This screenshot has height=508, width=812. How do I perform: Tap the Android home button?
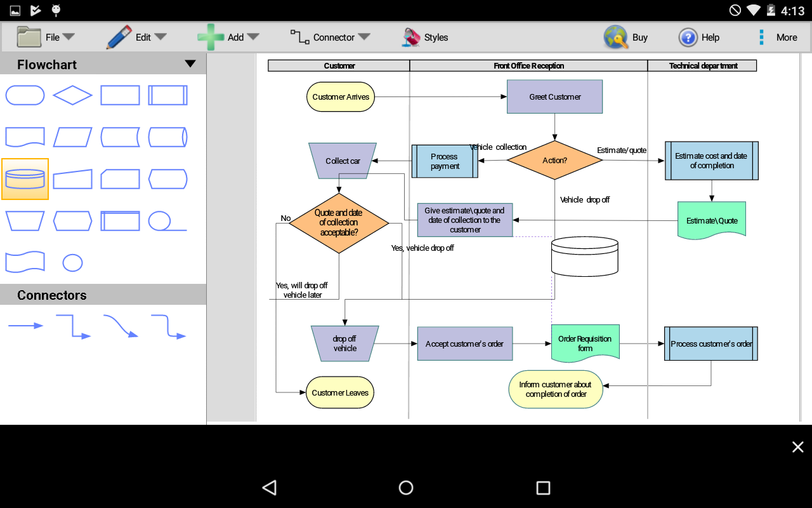pos(405,488)
